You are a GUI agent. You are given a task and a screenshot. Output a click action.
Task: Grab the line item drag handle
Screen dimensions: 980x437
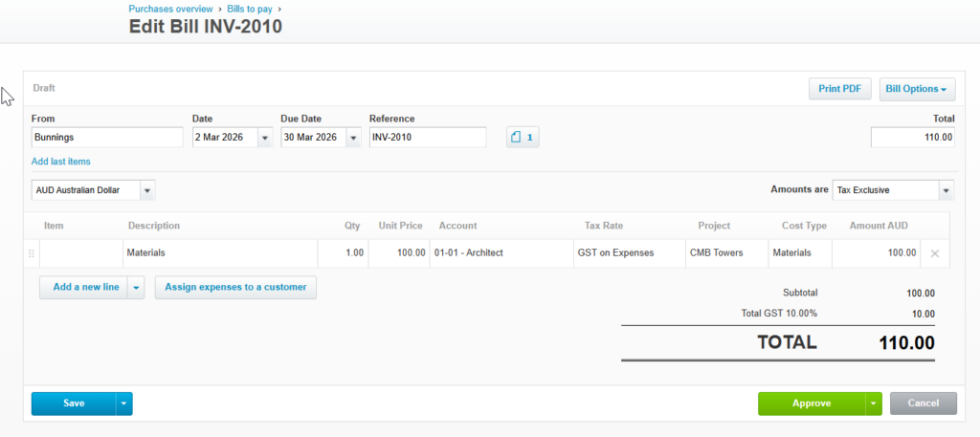[32, 253]
